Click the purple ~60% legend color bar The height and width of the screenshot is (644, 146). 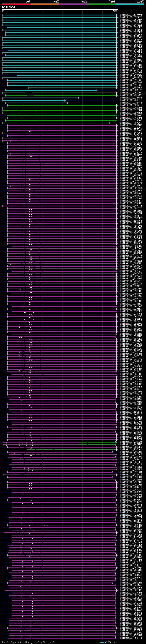click(x=73, y=4)
